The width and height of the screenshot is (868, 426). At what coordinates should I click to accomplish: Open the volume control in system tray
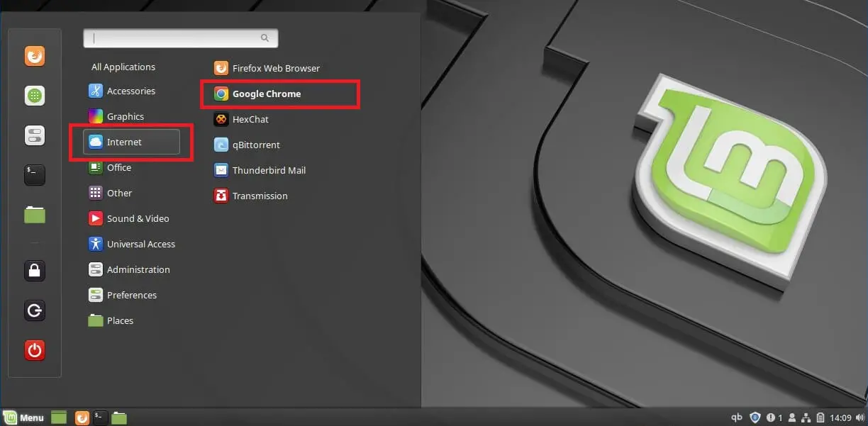tap(859, 417)
